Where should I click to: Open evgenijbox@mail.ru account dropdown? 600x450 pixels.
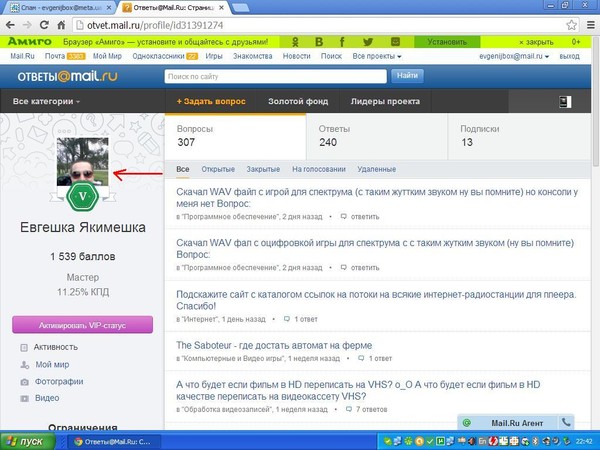click(514, 56)
